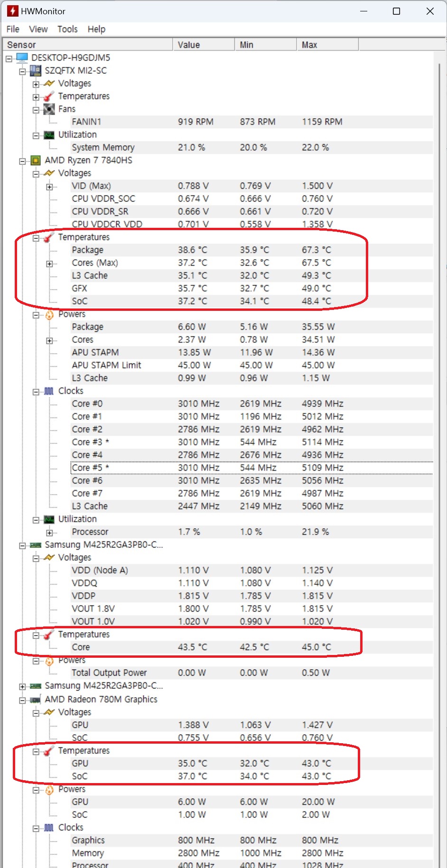Click the Value column header
447x868 pixels.
tap(204, 45)
